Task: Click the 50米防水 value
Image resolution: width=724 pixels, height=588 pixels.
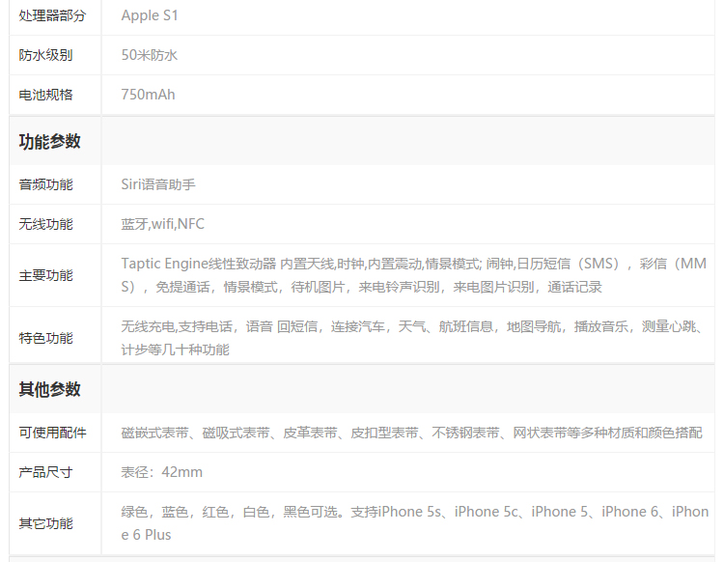Action: click(x=149, y=55)
